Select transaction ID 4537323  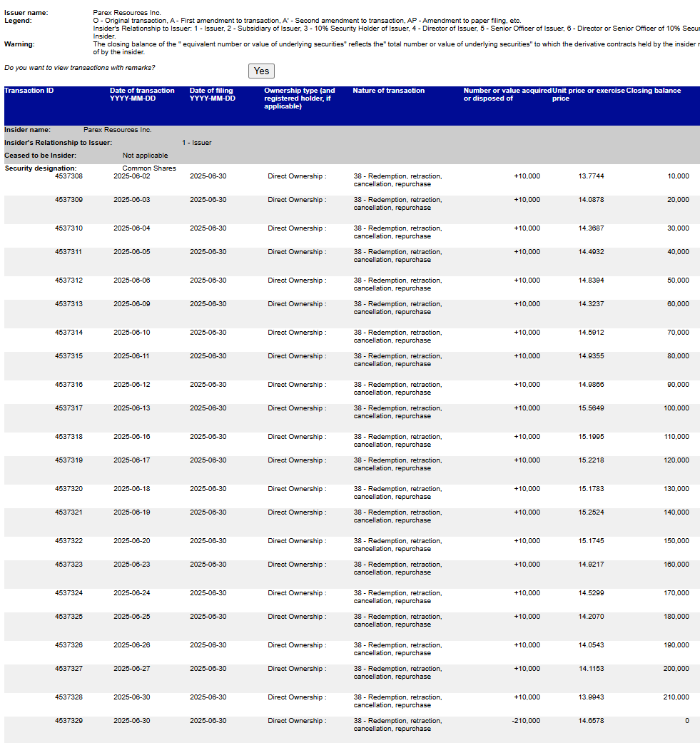coord(69,565)
